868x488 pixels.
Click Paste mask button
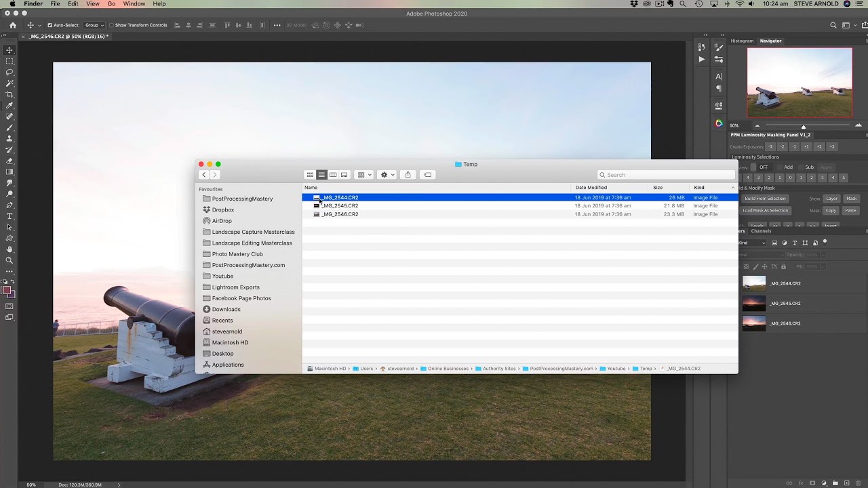[850, 210]
